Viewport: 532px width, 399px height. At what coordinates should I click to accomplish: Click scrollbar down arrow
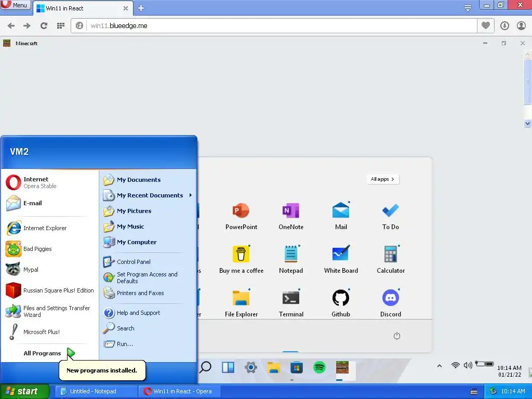point(528,124)
